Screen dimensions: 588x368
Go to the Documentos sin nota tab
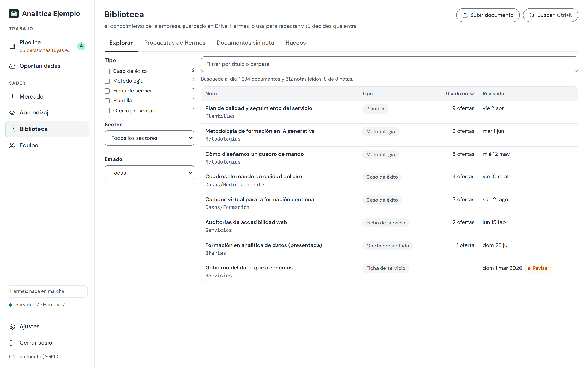[245, 43]
